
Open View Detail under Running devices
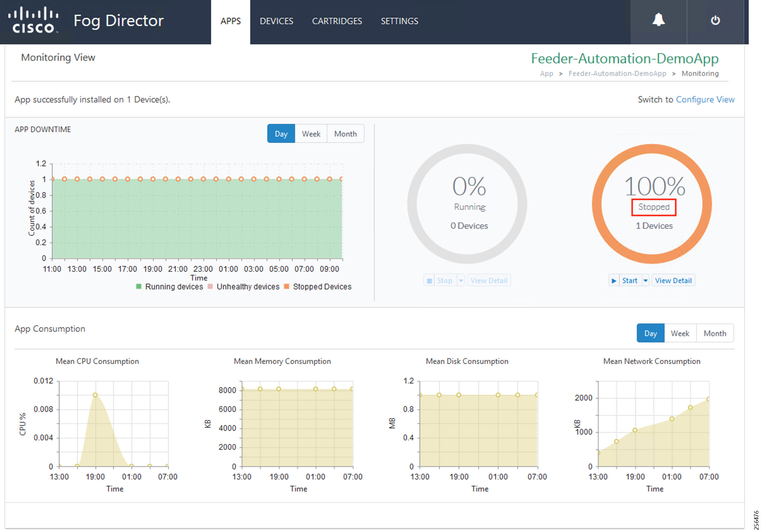(488, 281)
